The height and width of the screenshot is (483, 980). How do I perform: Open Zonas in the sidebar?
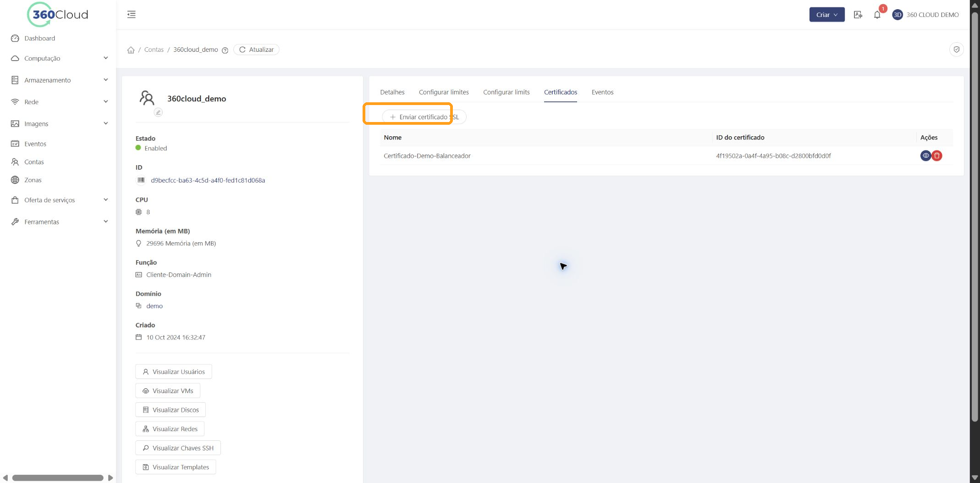click(x=33, y=180)
